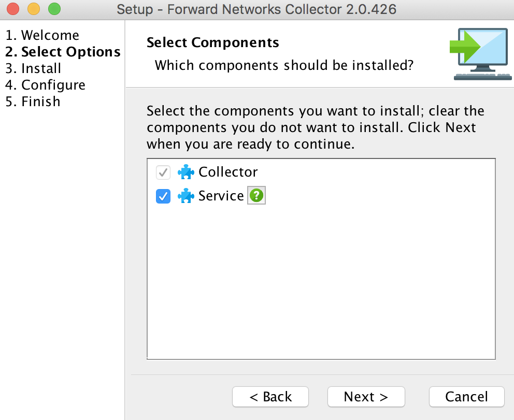Click the Service puzzle piece icon
This screenshot has width=514, height=420.
pyautogui.click(x=185, y=196)
